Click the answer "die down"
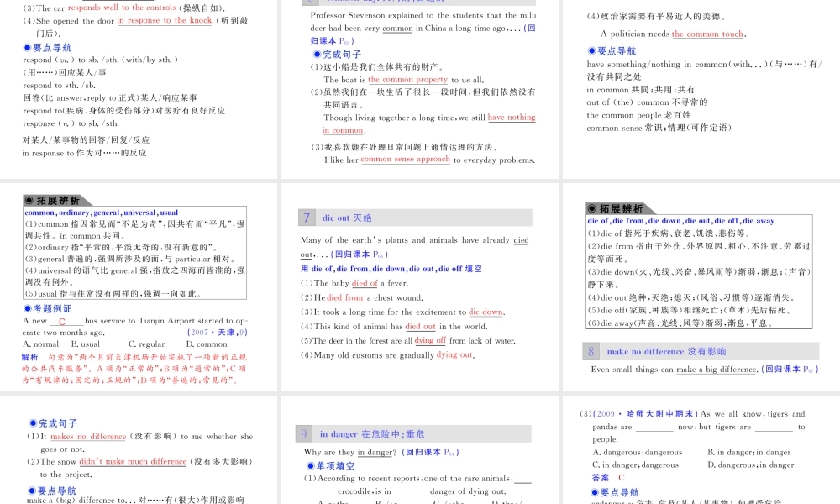The height and width of the screenshot is (504, 840). pos(486,312)
